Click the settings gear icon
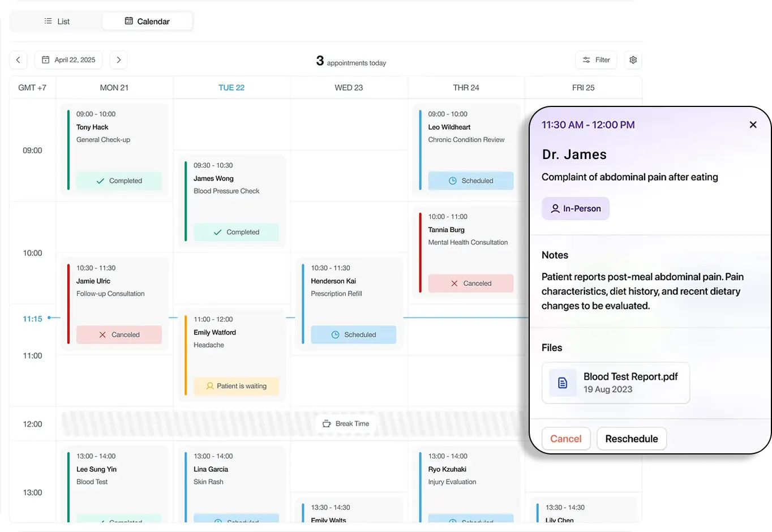 632,60
